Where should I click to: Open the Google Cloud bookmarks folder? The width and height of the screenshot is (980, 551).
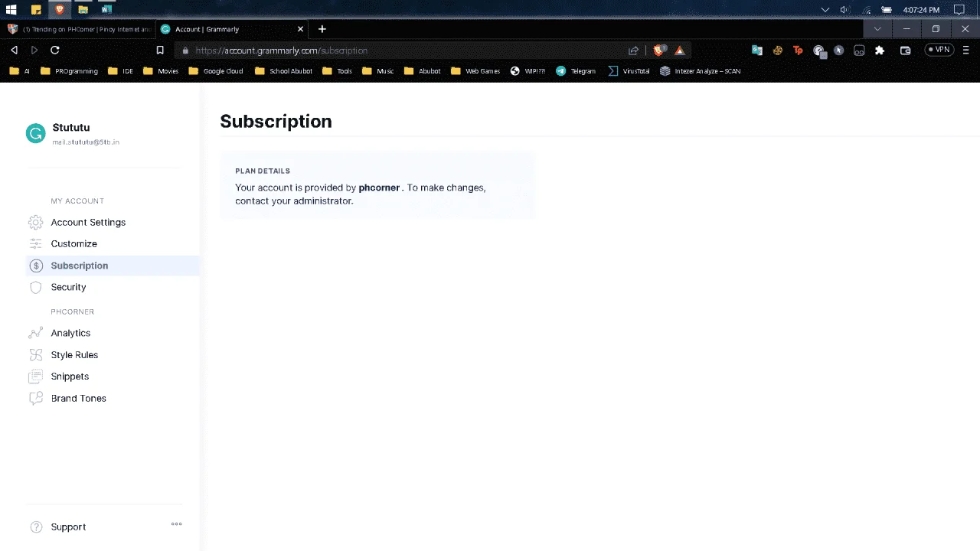pos(216,71)
